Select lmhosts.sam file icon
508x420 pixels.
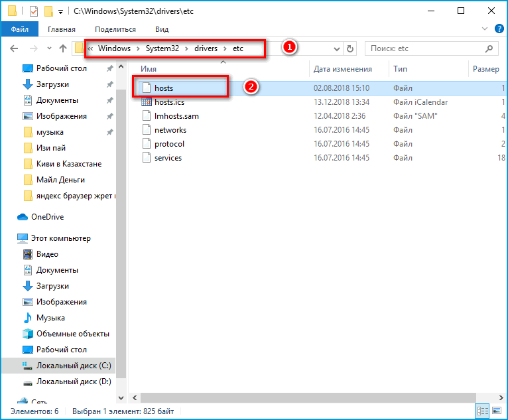coord(147,115)
